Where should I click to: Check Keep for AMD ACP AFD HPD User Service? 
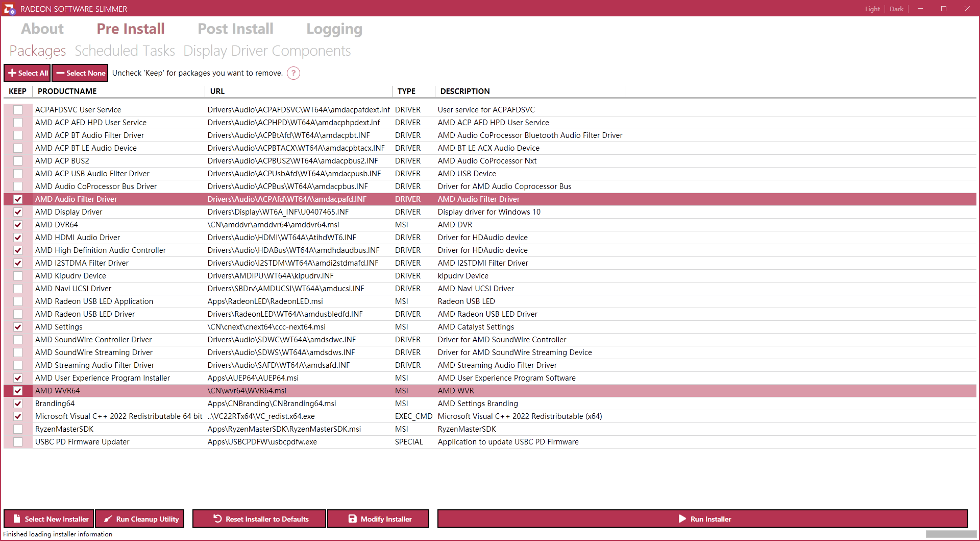point(18,123)
